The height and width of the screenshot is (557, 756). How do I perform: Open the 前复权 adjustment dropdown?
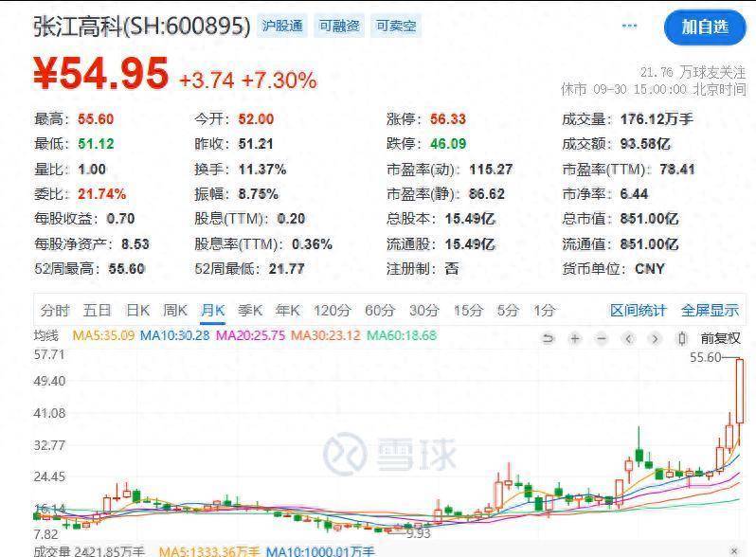(720, 338)
